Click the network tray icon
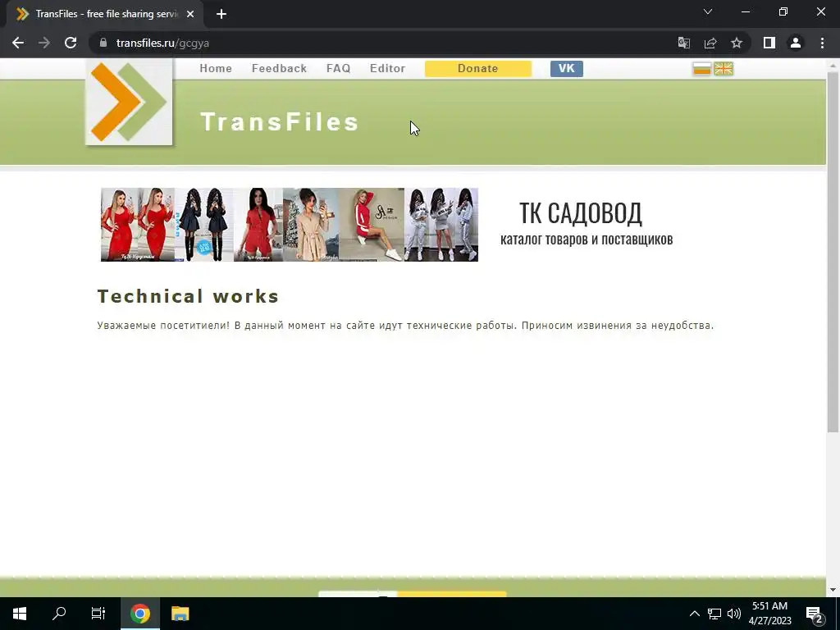840x630 pixels. tap(714, 614)
